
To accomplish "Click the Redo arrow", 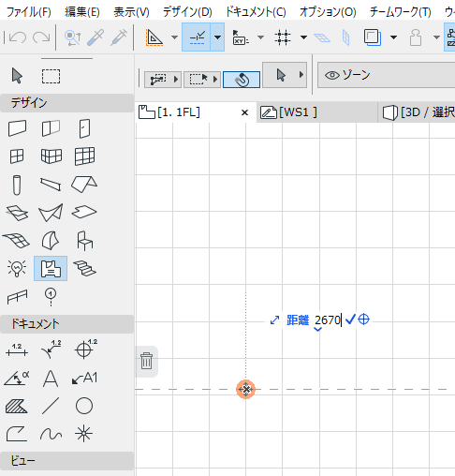I will [41, 37].
